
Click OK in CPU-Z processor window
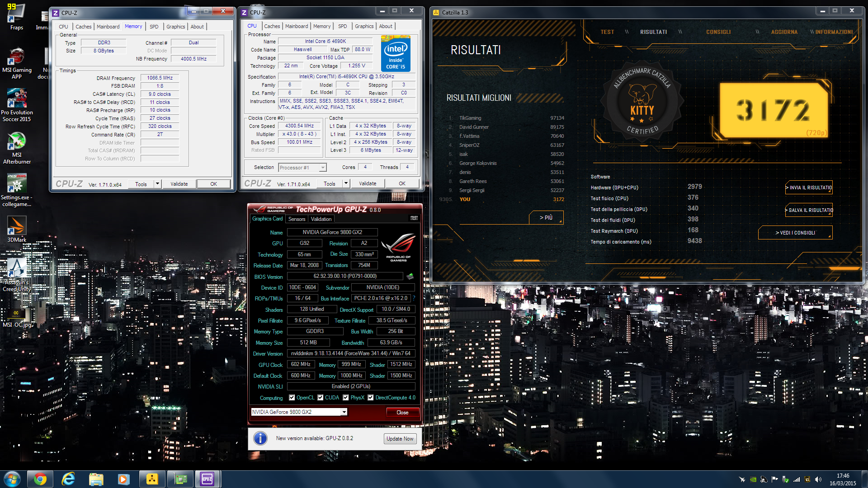(402, 183)
